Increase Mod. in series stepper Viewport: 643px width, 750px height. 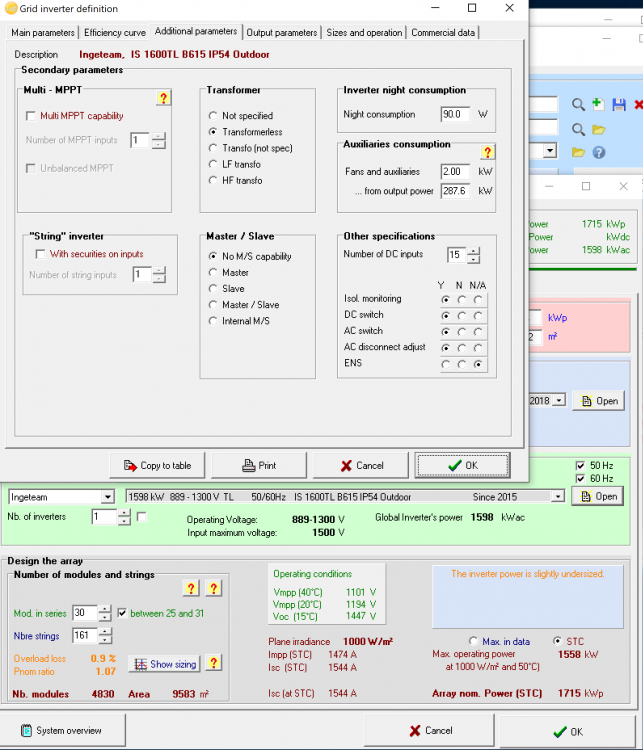[x=105, y=609]
